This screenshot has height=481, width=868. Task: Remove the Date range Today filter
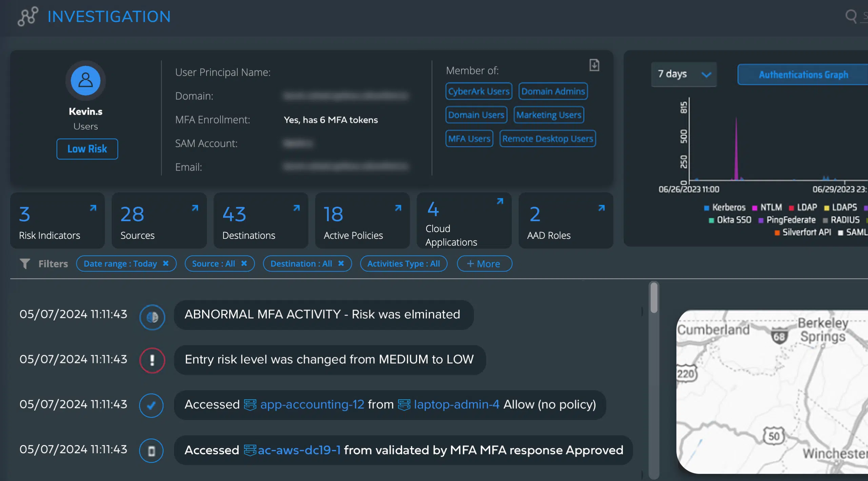point(166,264)
